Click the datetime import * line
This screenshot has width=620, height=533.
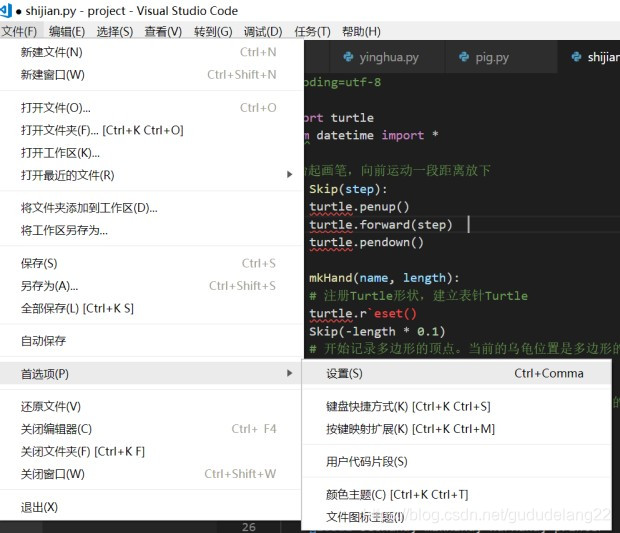(372, 135)
